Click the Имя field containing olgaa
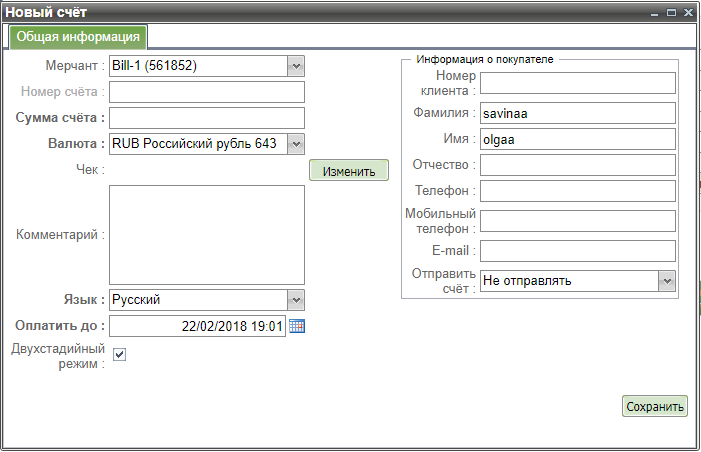 [x=577, y=139]
